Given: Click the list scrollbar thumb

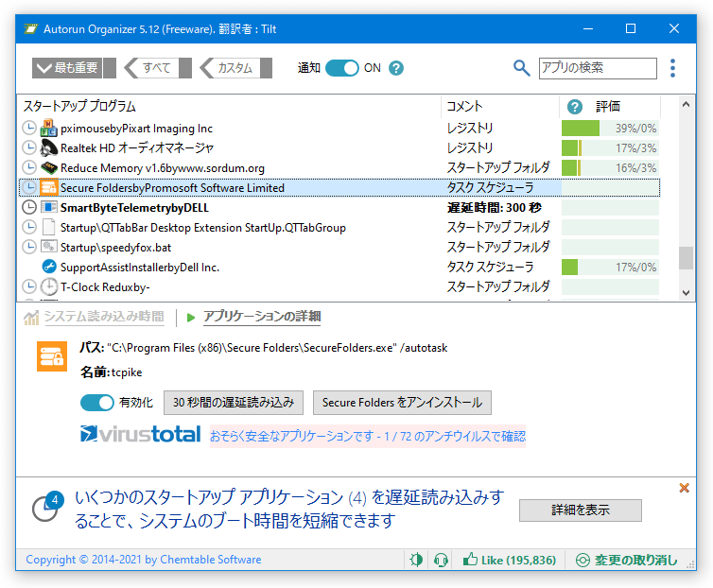Looking at the screenshot, I should point(687,258).
